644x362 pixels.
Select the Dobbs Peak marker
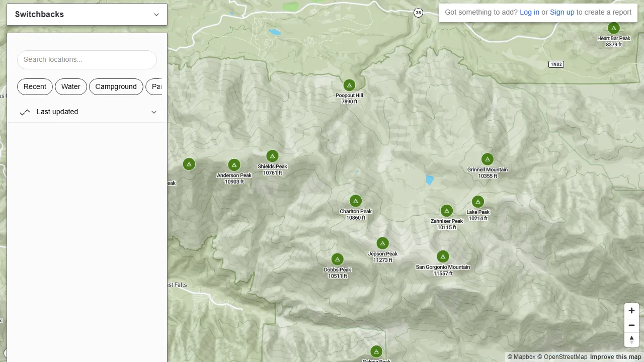click(337, 259)
